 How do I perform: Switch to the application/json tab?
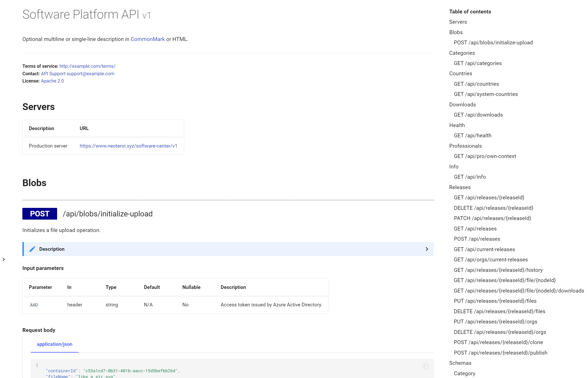pyautogui.click(x=55, y=344)
